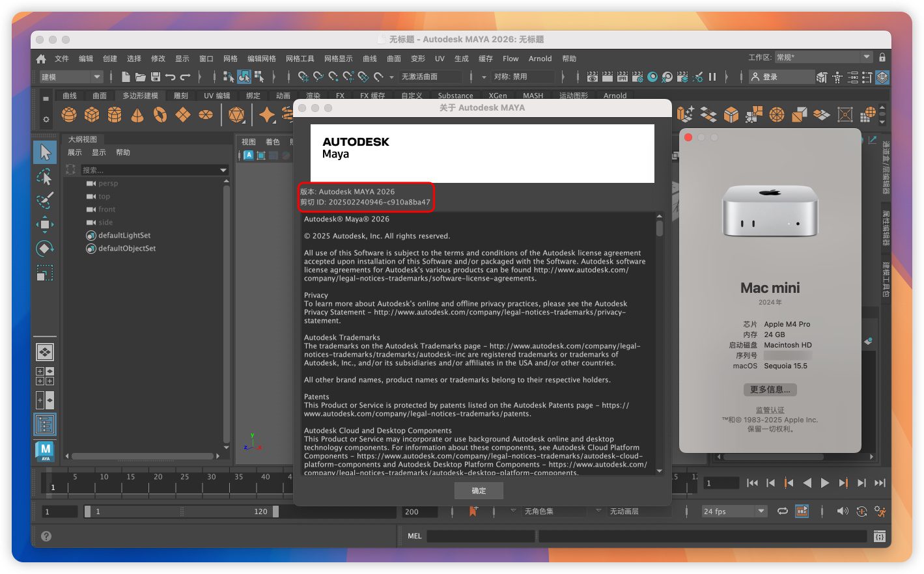This screenshot has height=574, width=924.
Task: Click the Save Scene floppy icon
Action: tap(155, 77)
